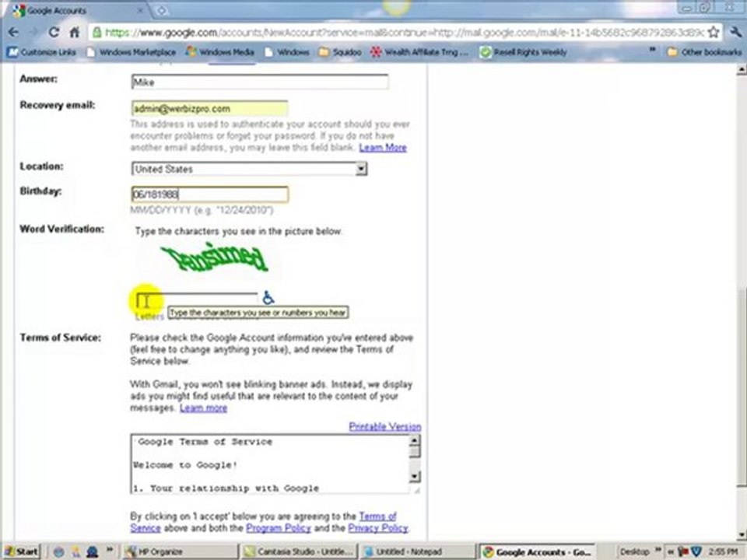This screenshot has height=560, width=747.
Task: Click the browser forward arrow
Action: (x=33, y=33)
